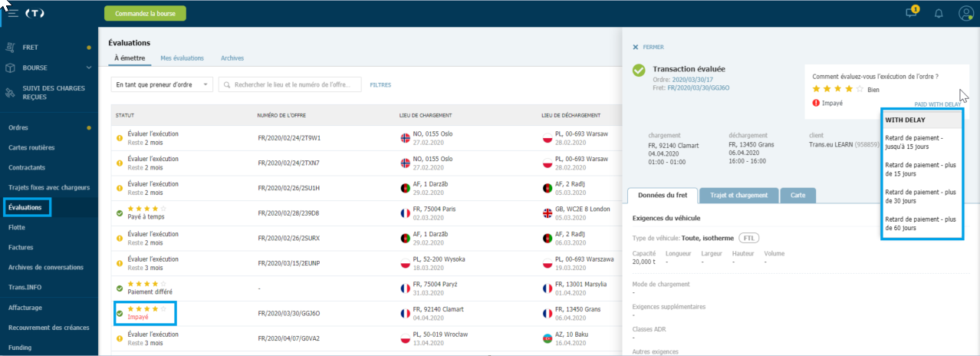This screenshot has width=980, height=356.
Task: Switch to the 'Mes évaluations' tab
Action: pos(182,58)
